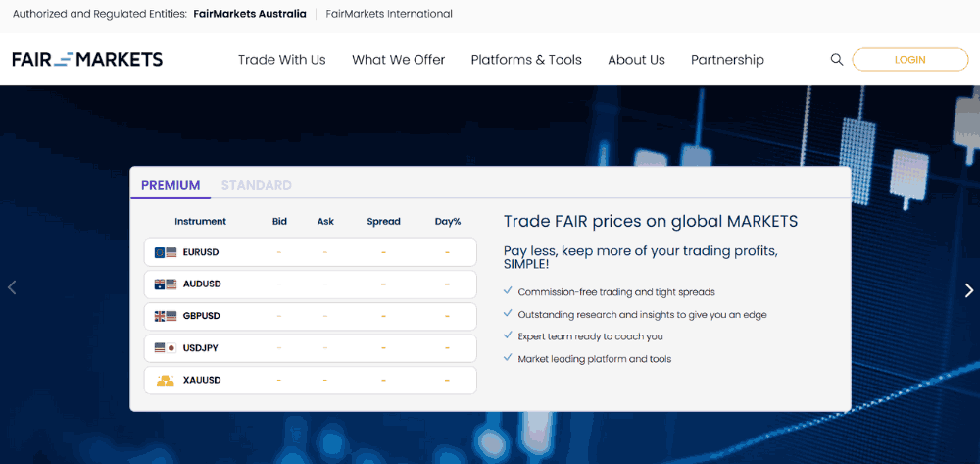Click the USDJPY flag icon
This screenshot has width=980, height=464.
tap(166, 348)
